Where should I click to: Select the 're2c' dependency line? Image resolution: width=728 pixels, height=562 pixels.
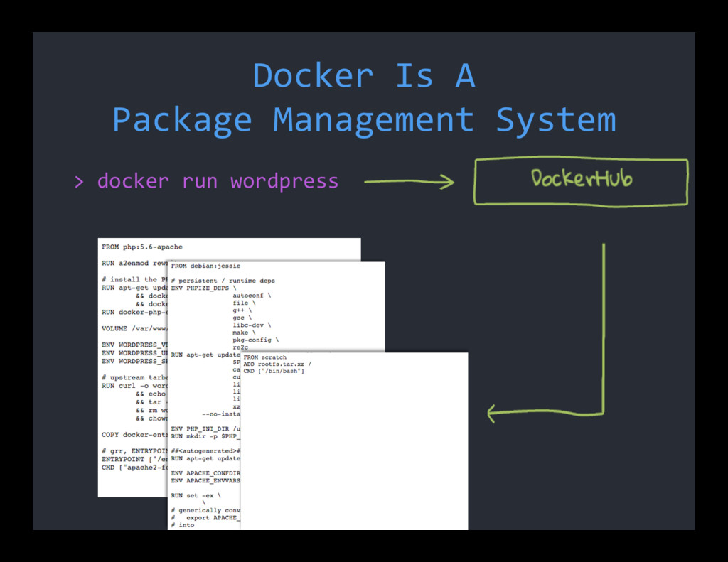240,347
